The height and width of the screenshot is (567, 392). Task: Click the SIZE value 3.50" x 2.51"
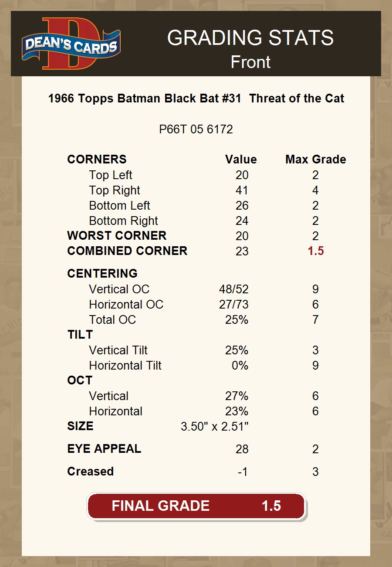coord(214,426)
